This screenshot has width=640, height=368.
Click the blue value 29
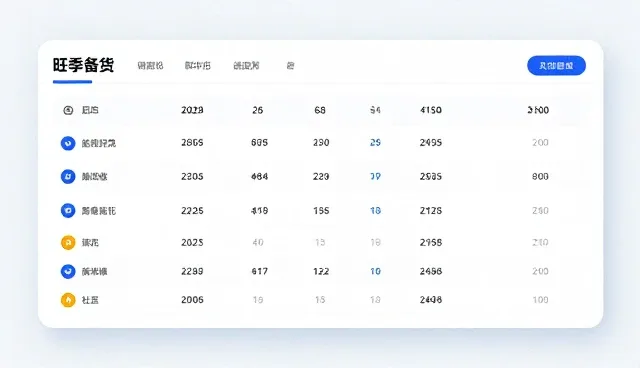click(x=375, y=143)
